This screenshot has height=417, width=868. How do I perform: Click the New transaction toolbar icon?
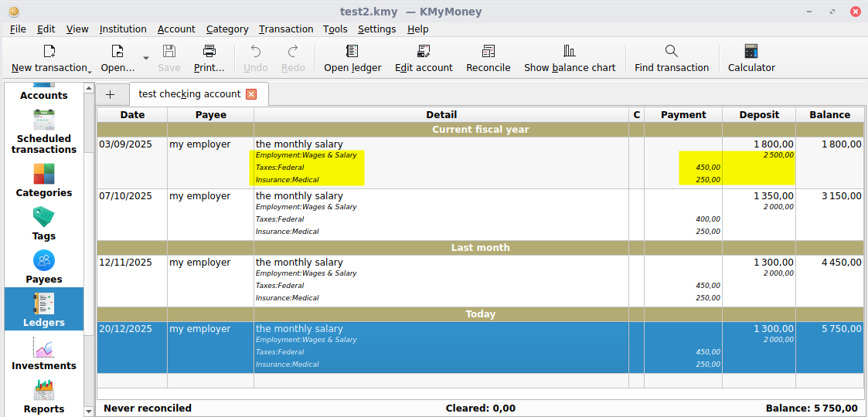click(49, 52)
